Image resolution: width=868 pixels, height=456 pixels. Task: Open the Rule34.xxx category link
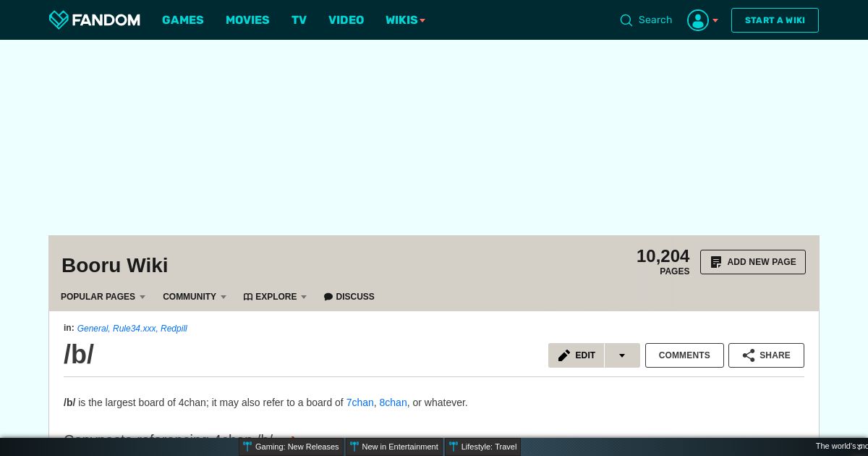135,329
